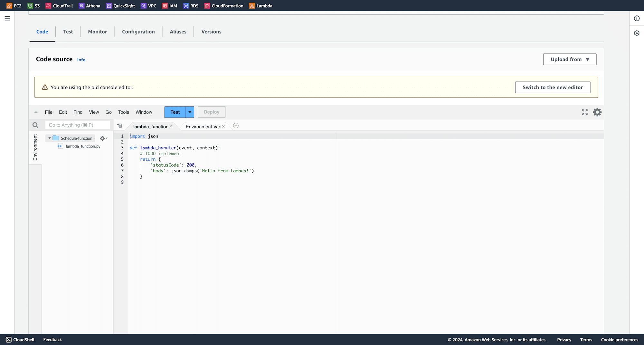Click the 'statusCode' code line
This screenshot has height=345, width=644.
click(174, 165)
